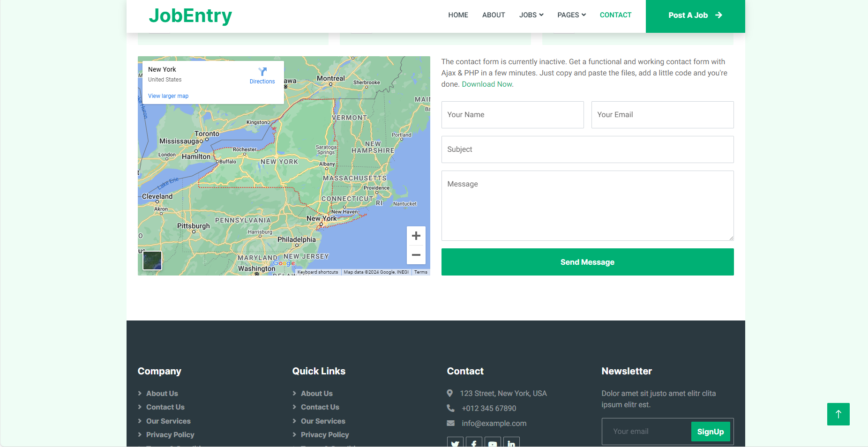The image size is (868, 447).
Task: Open Contact Us under Company
Action: point(165,407)
